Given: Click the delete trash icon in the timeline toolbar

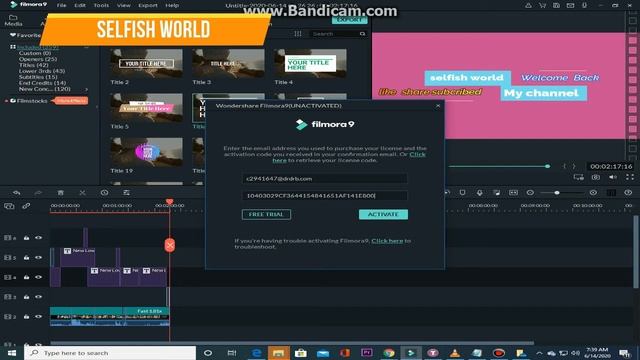Looking at the screenshot, I should point(60,193).
